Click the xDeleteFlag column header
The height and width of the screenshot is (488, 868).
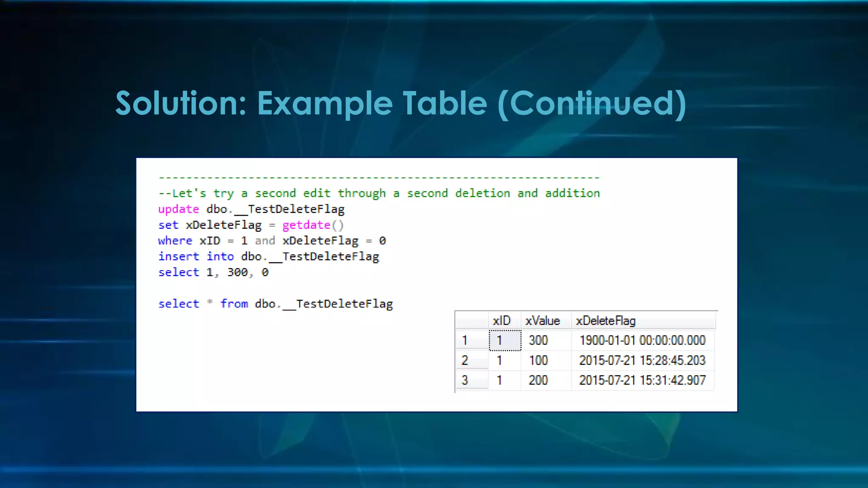coord(643,321)
